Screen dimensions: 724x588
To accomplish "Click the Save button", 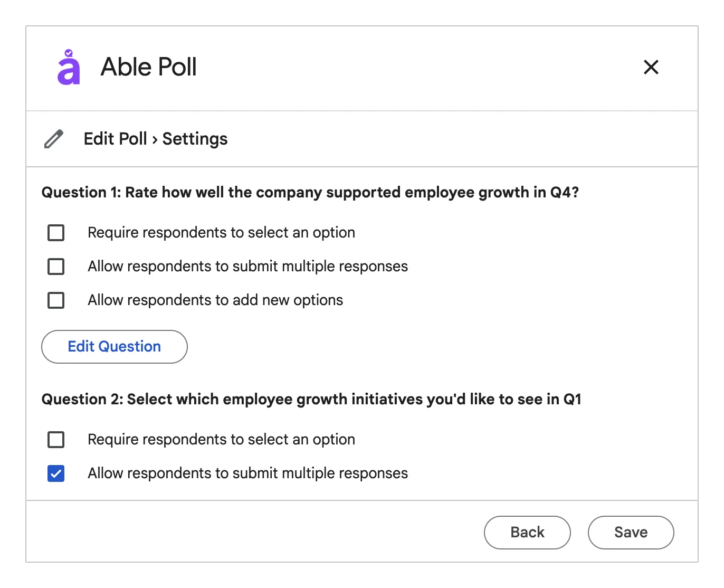I will point(631,532).
